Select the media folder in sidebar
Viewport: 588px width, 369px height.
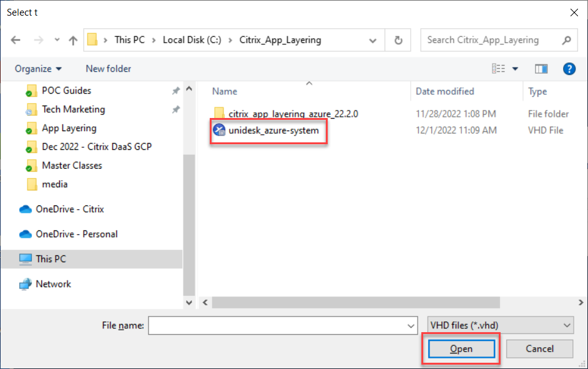pos(55,184)
